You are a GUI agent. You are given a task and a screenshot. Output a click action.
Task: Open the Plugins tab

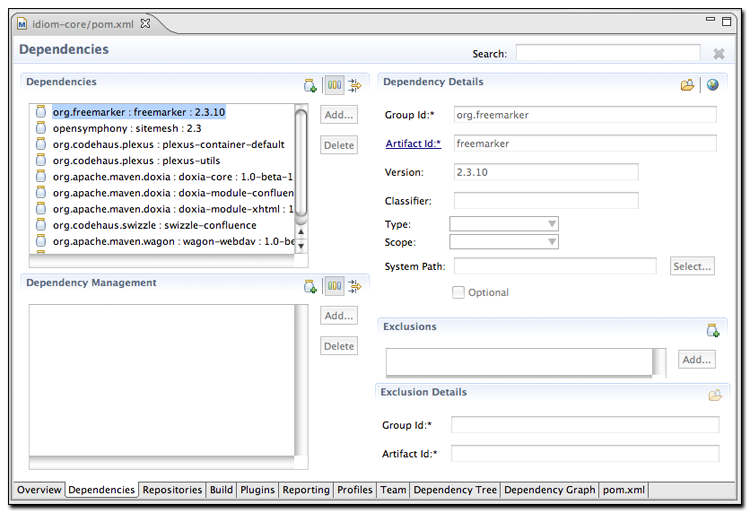tap(257, 490)
